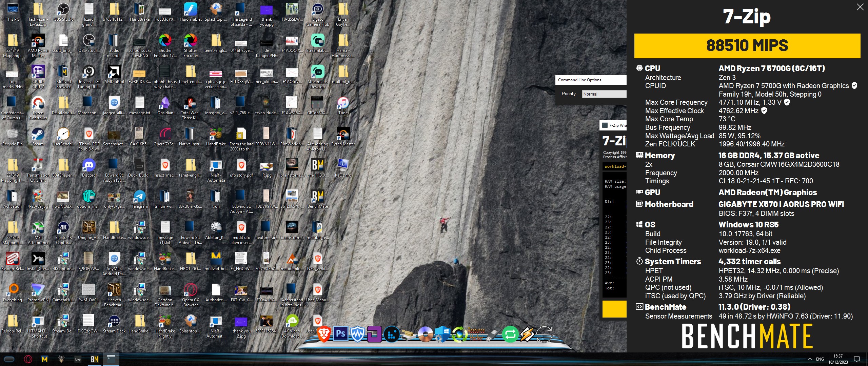Click the shield beside Max Core Frequency value
The height and width of the screenshot is (366, 868).
787,102
